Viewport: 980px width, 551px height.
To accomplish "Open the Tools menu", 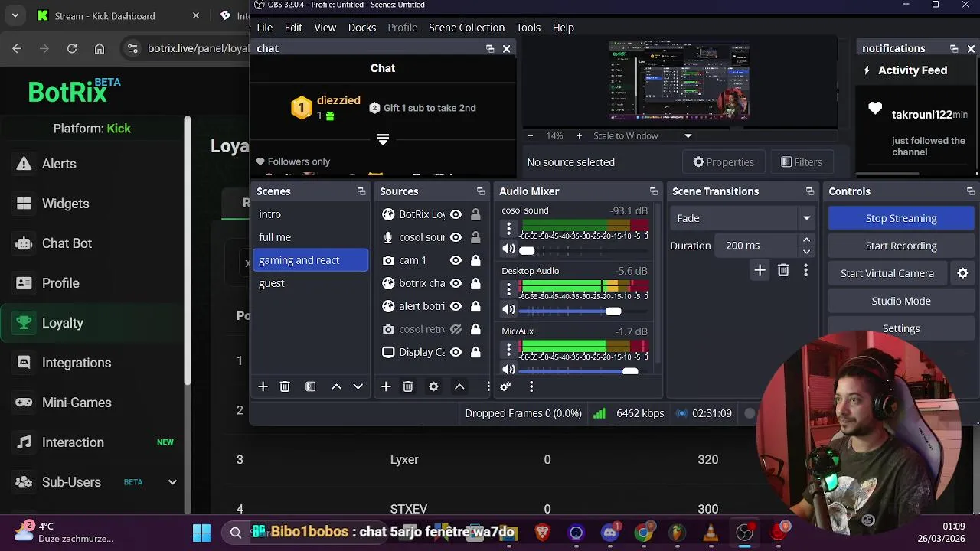I will click(x=528, y=28).
